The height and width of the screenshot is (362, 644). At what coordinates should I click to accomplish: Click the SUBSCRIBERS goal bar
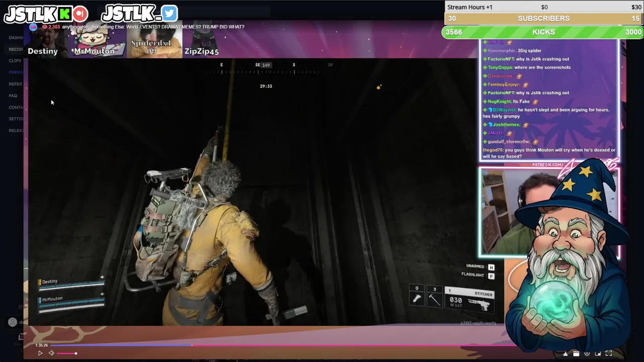click(x=544, y=18)
